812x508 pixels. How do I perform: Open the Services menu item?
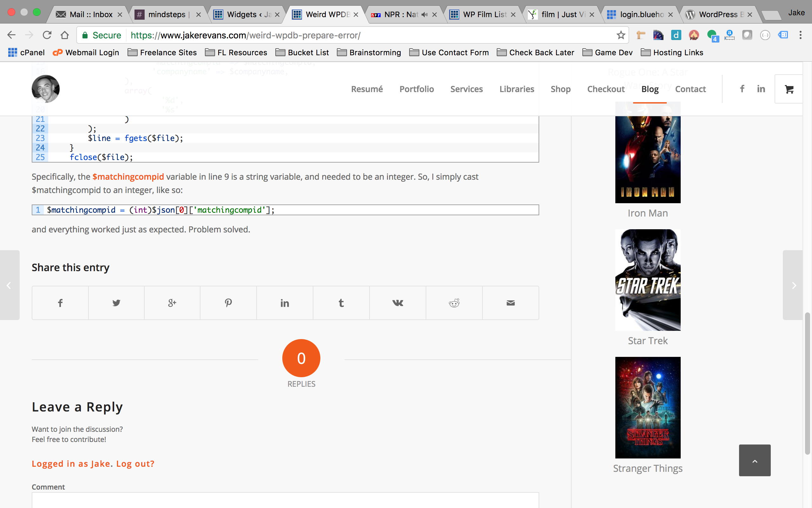click(x=466, y=89)
